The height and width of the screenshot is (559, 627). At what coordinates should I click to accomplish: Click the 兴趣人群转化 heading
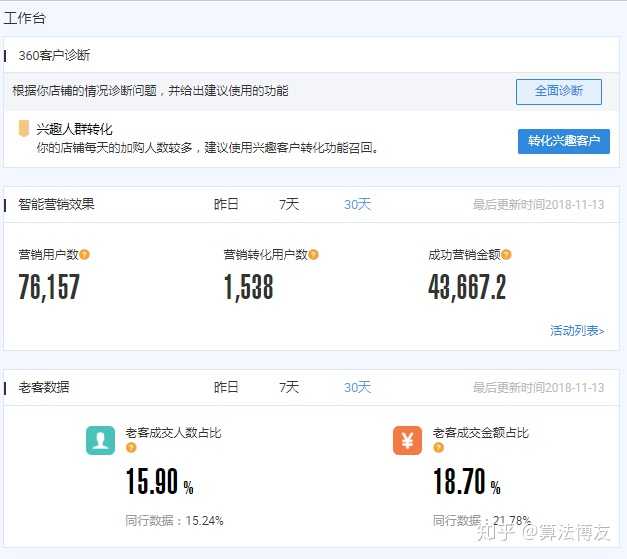74,129
